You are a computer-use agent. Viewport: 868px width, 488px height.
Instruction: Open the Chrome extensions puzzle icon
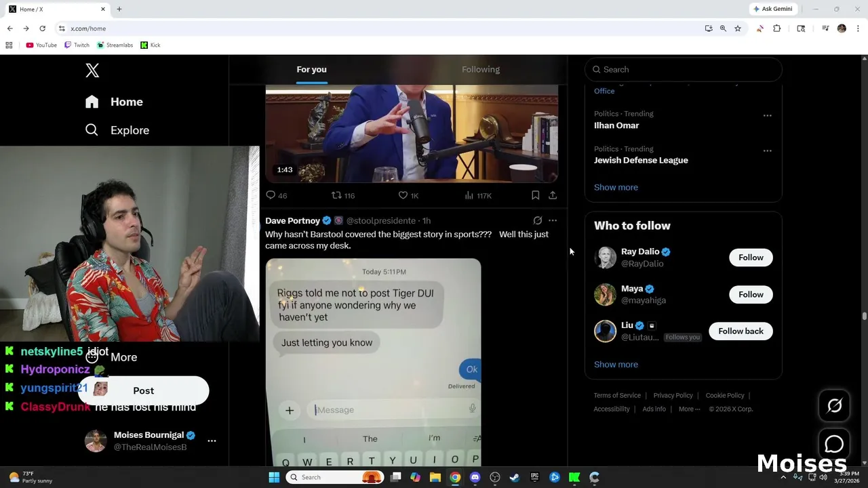[777, 28]
